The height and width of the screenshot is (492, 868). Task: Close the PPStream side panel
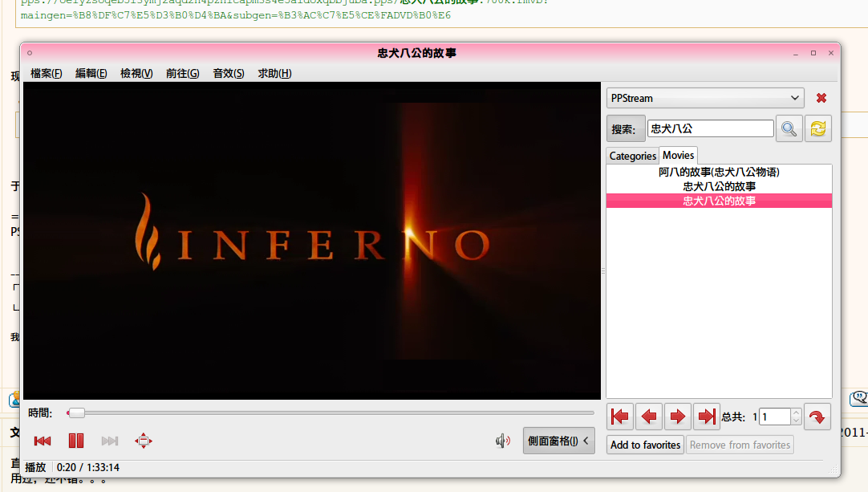click(x=821, y=98)
